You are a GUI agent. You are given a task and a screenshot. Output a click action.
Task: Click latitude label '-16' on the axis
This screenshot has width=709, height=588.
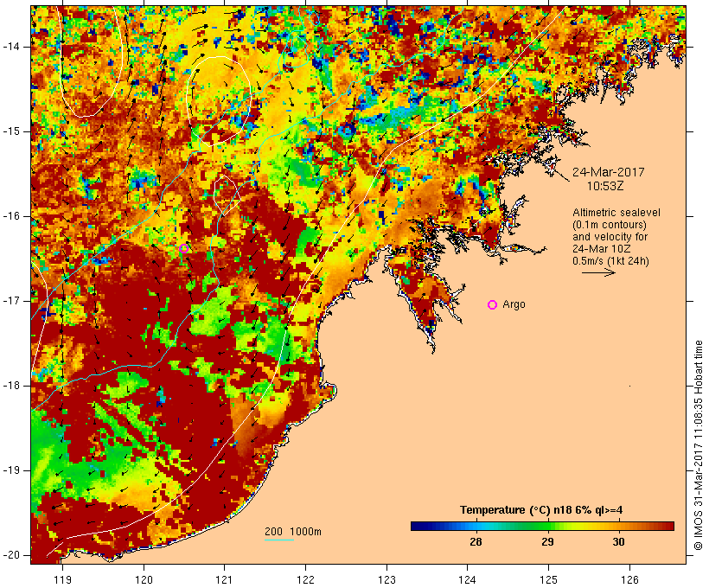click(10, 216)
